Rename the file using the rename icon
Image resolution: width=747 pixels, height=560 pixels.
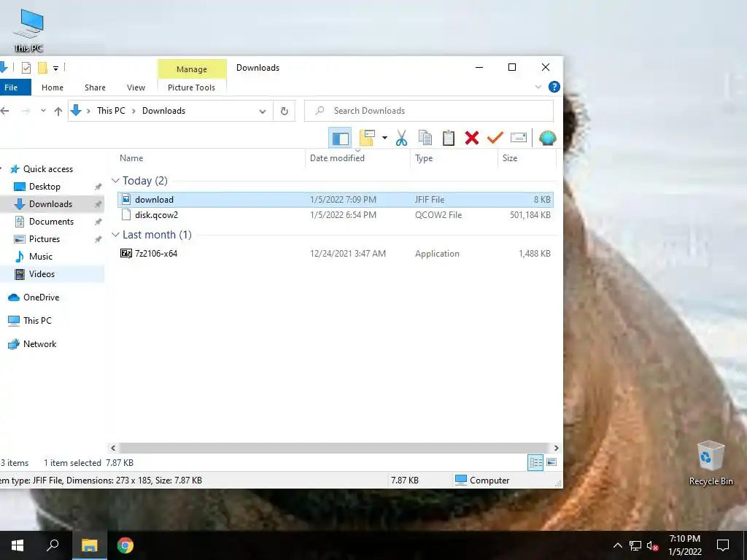(519, 138)
